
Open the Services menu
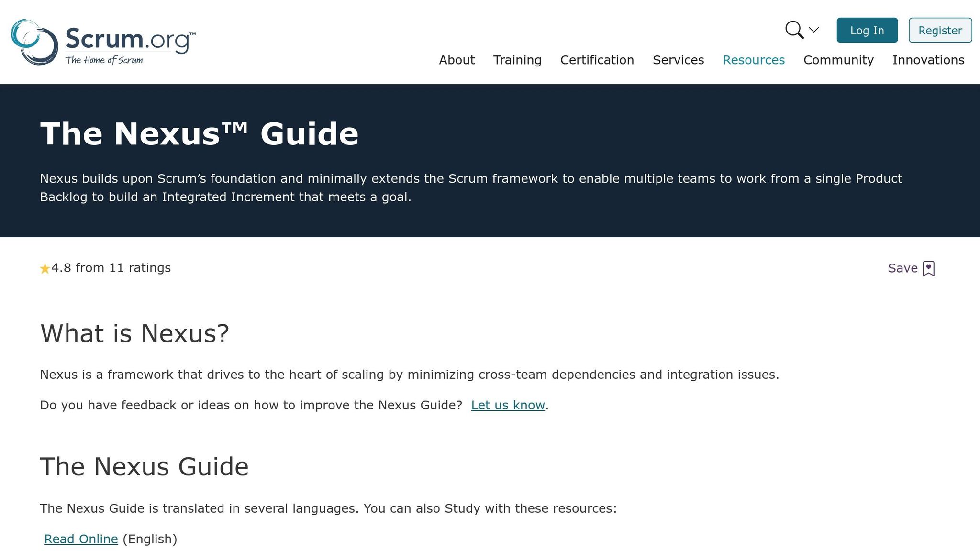[x=678, y=60]
